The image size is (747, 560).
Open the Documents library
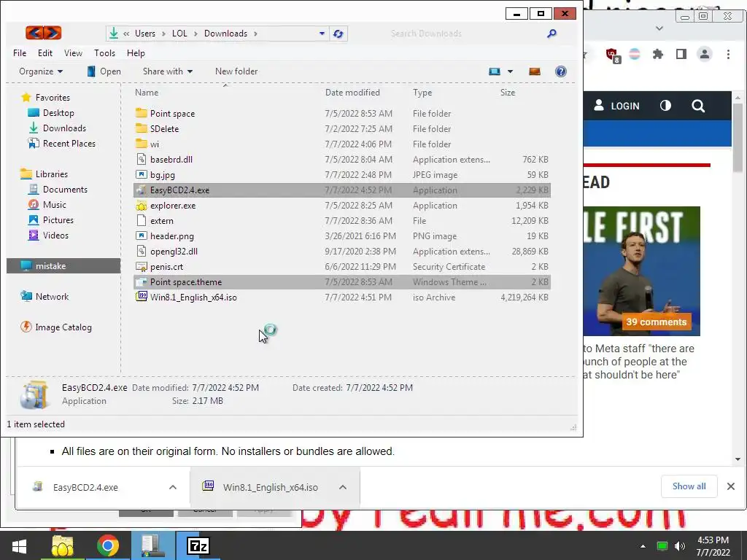(x=65, y=190)
